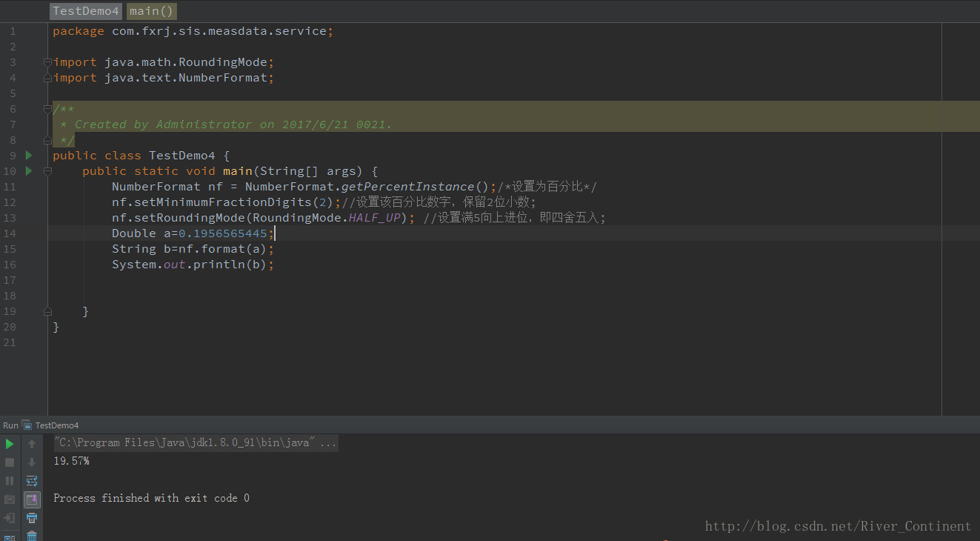Collapse the import statements fold

click(x=47, y=62)
